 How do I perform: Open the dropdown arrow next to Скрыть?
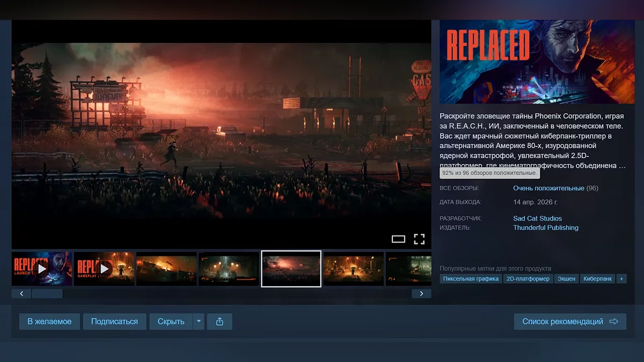(x=199, y=321)
